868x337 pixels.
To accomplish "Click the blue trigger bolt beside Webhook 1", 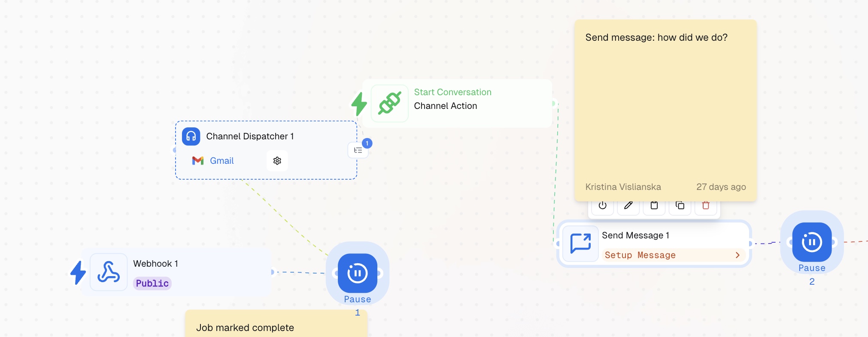I will coord(78,273).
